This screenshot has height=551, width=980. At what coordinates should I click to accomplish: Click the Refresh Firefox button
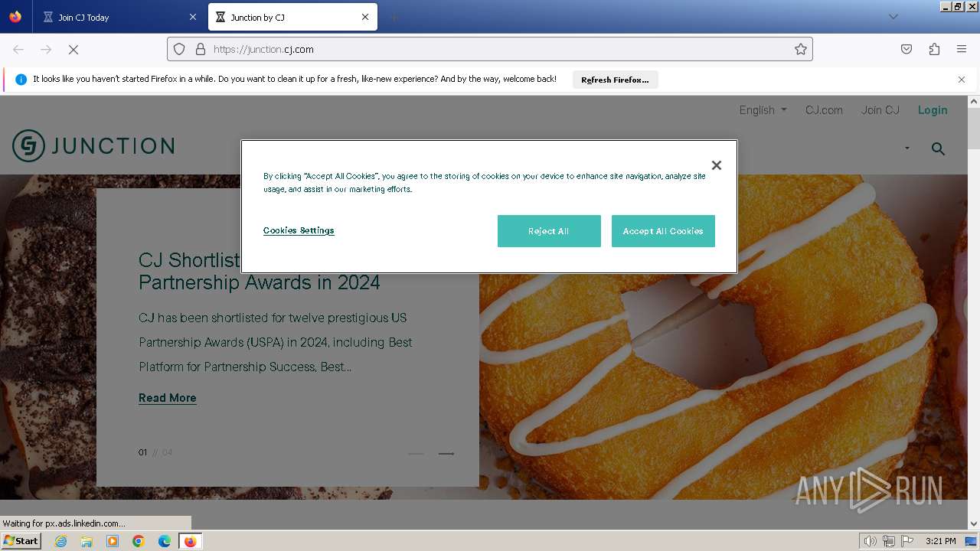click(x=615, y=80)
